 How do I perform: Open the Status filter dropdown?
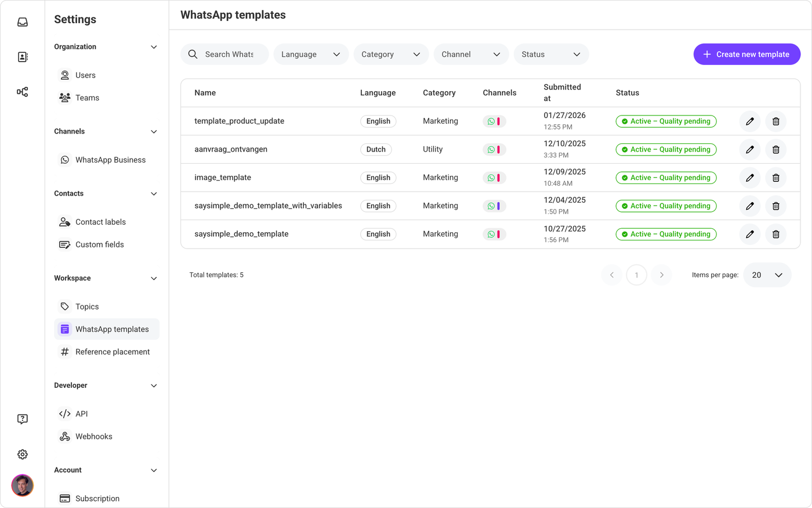[551, 55]
